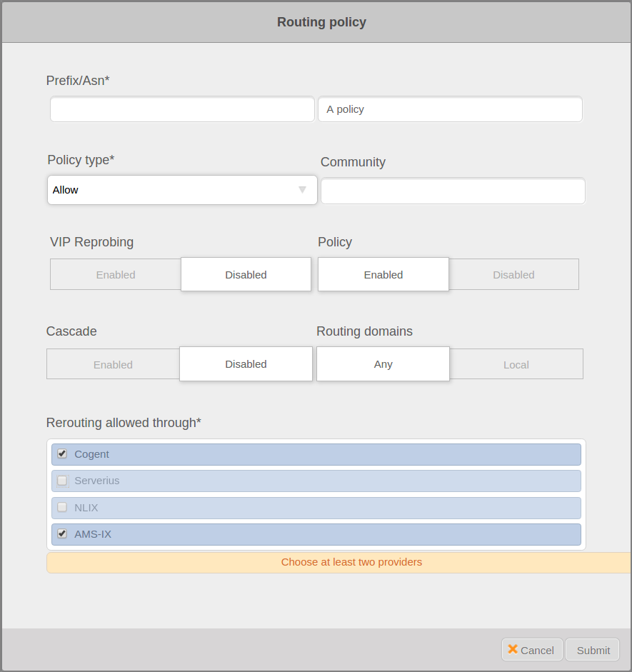Set Policy to Enabled
The width and height of the screenshot is (632, 672).
click(x=383, y=274)
